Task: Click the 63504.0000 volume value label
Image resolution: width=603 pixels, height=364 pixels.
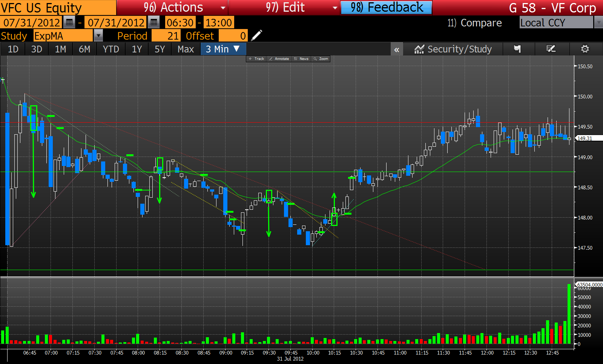Action: coord(589,285)
